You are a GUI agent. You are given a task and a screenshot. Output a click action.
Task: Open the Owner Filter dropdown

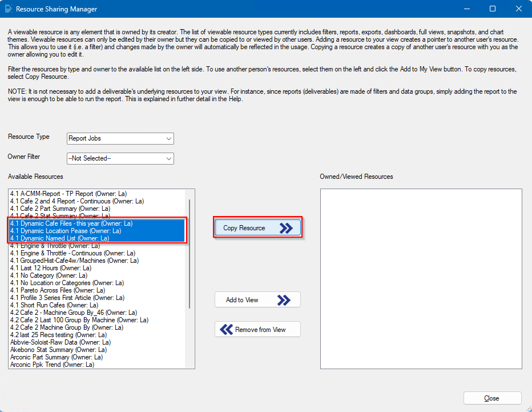click(120, 158)
